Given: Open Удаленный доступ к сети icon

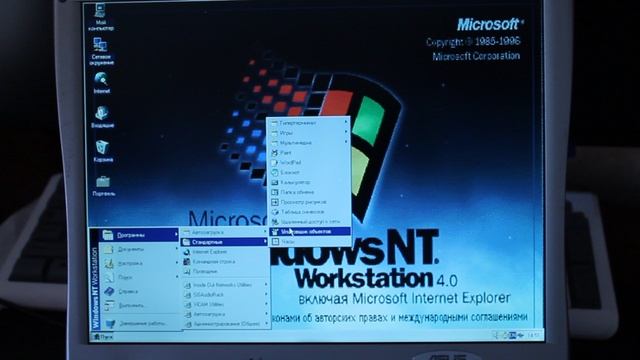Looking at the screenshot, I should coord(275,222).
